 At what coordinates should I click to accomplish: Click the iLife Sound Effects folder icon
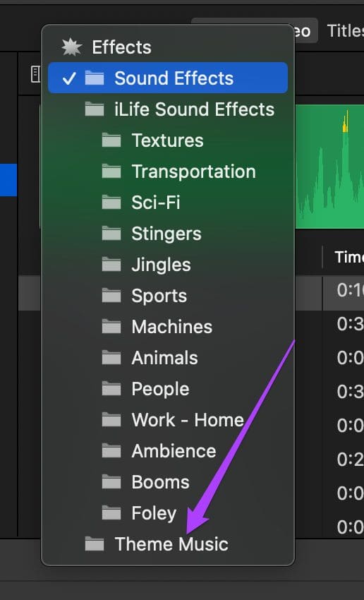click(x=95, y=109)
